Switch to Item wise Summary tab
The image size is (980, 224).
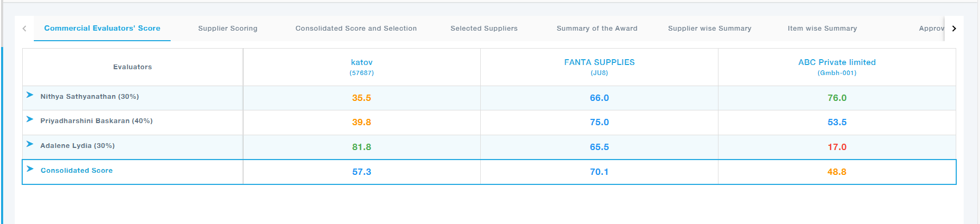pyautogui.click(x=822, y=29)
